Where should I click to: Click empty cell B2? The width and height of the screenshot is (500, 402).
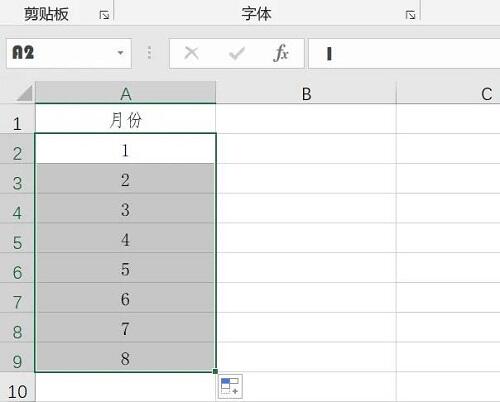(x=306, y=149)
